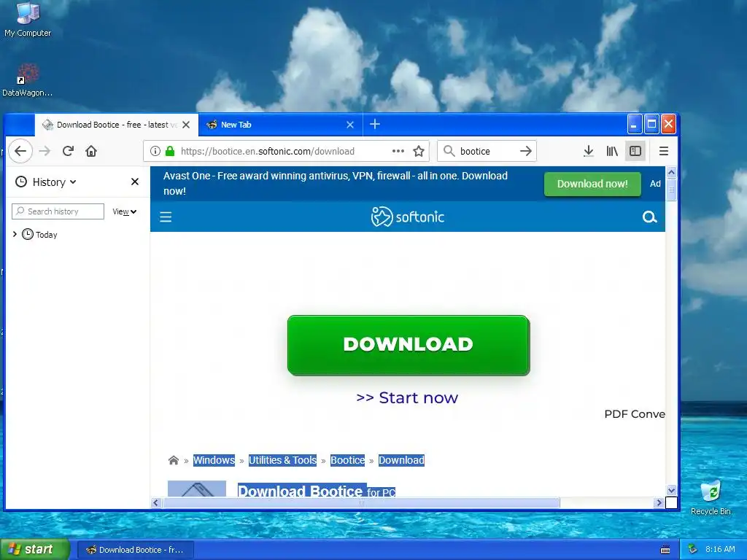
Task: Focus the Search history field
Action: [x=58, y=211]
